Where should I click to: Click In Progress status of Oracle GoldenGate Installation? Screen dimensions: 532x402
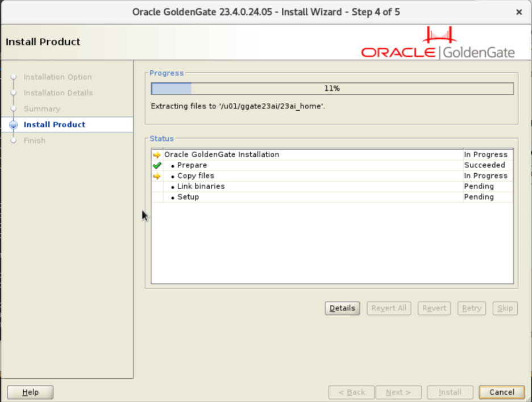click(486, 154)
